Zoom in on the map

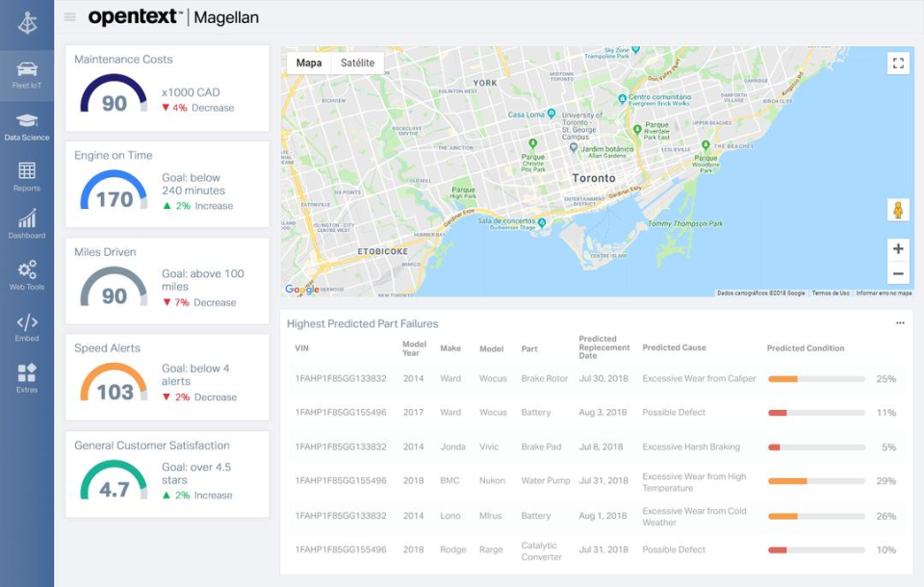tap(898, 248)
